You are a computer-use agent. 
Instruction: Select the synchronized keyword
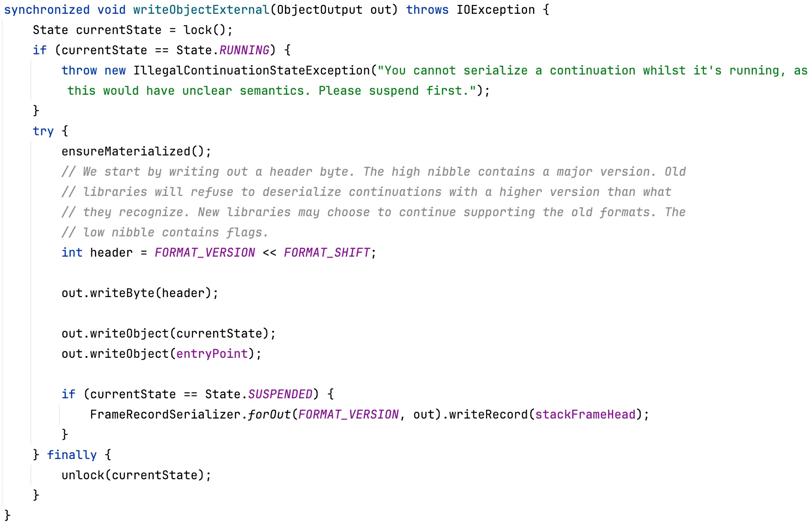click(x=47, y=10)
